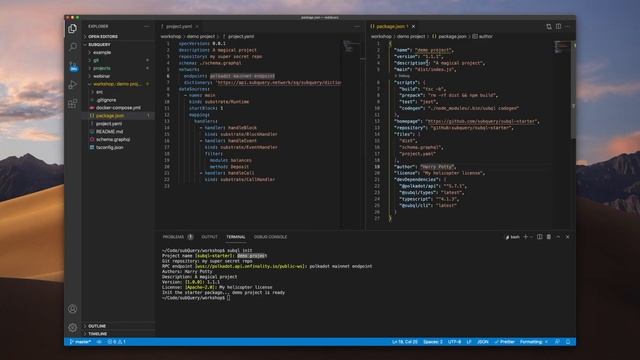
Task: Click Formatting status bar item
Action: (533, 342)
